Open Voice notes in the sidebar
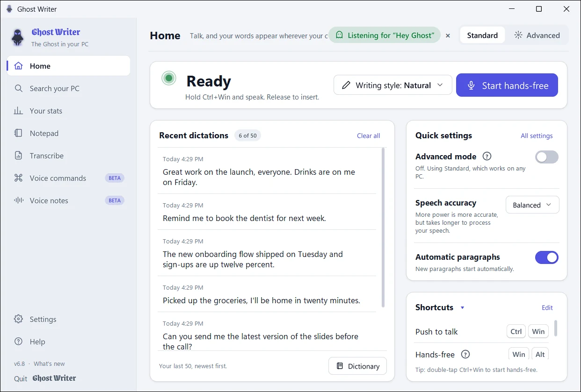581x392 pixels. click(x=68, y=200)
